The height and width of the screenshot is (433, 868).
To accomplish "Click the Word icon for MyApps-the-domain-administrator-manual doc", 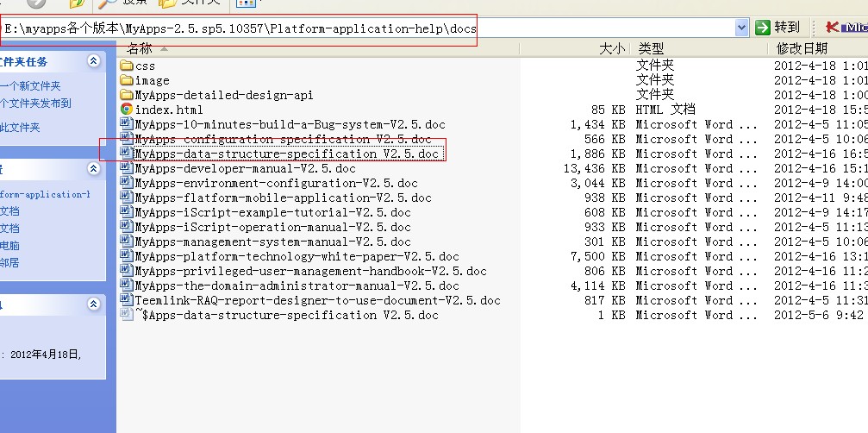I will [127, 286].
